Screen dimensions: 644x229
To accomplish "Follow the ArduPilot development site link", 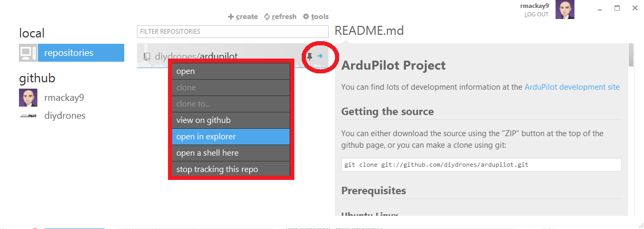I will [x=572, y=87].
